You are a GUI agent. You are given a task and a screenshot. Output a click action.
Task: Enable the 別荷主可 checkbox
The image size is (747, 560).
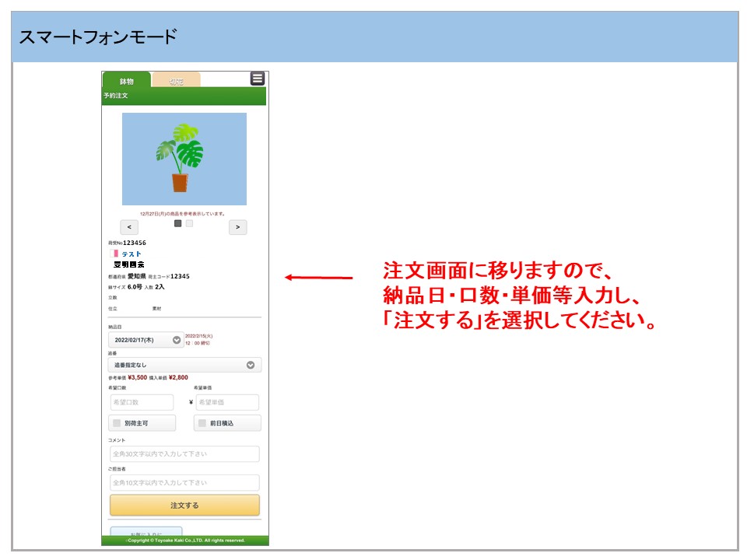pos(117,423)
